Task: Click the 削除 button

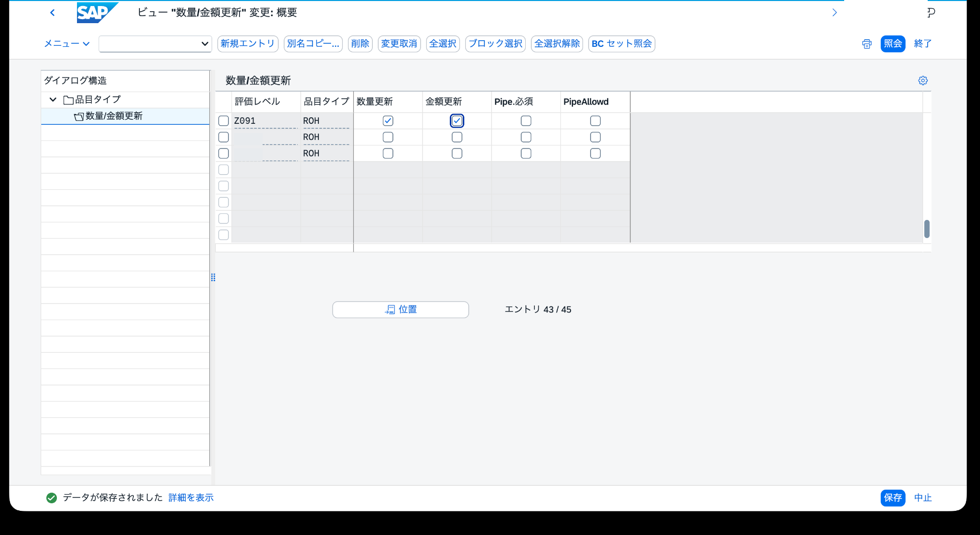Action: 360,44
